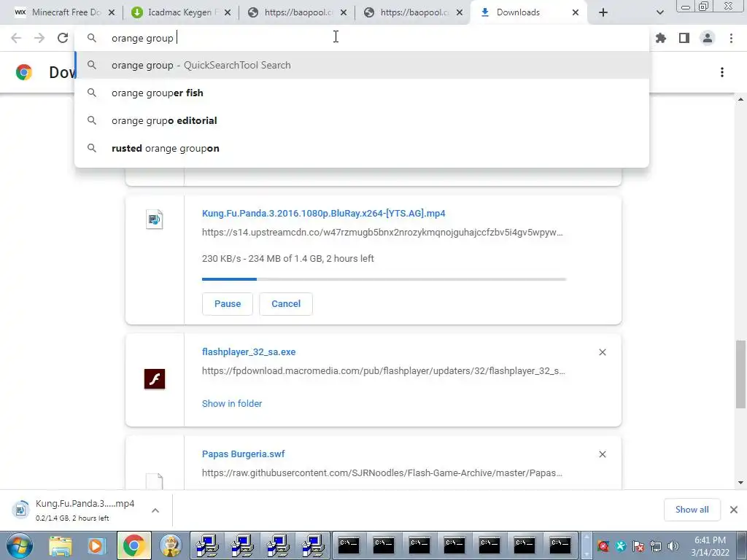
Task: Open Downloads page more actions menu
Action: pos(722,72)
